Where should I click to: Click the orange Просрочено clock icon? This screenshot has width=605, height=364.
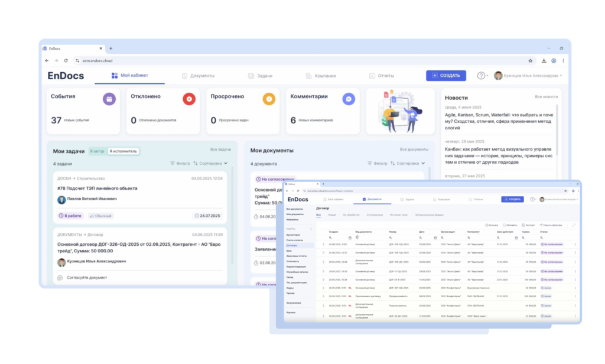[269, 99]
